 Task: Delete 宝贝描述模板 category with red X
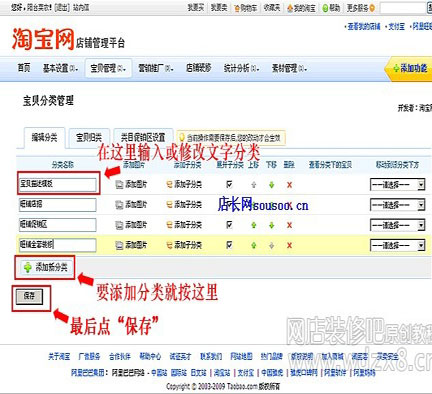point(289,185)
